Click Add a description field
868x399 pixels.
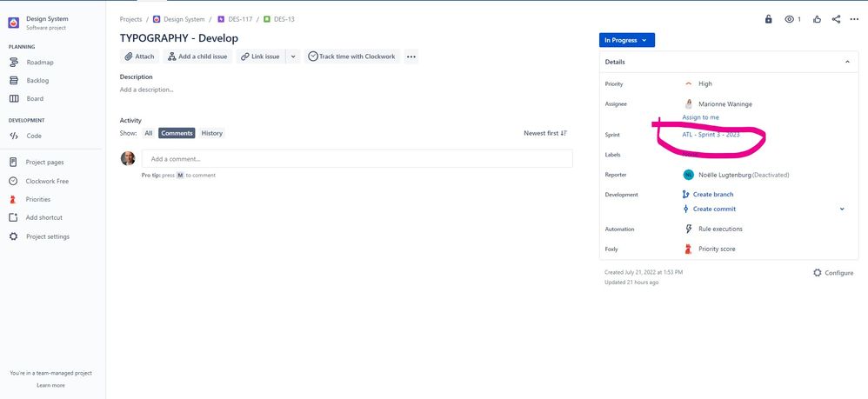point(147,90)
